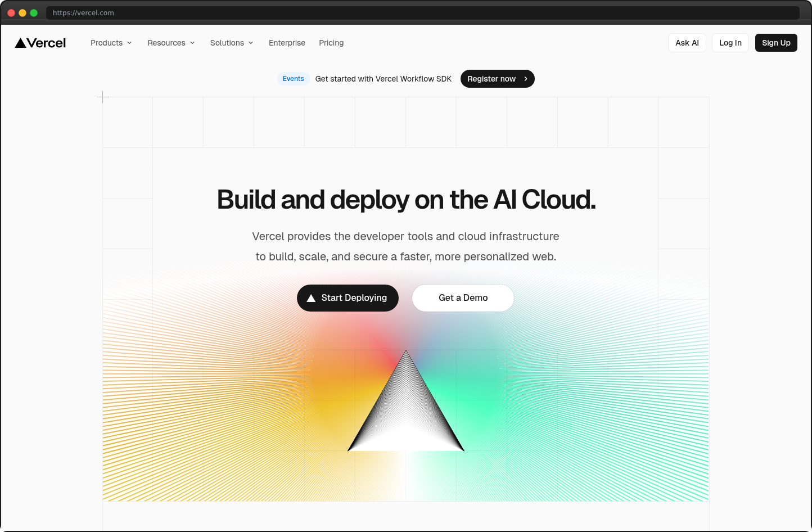Open the Products dropdown menu
The height and width of the screenshot is (532, 812).
coord(107,43)
